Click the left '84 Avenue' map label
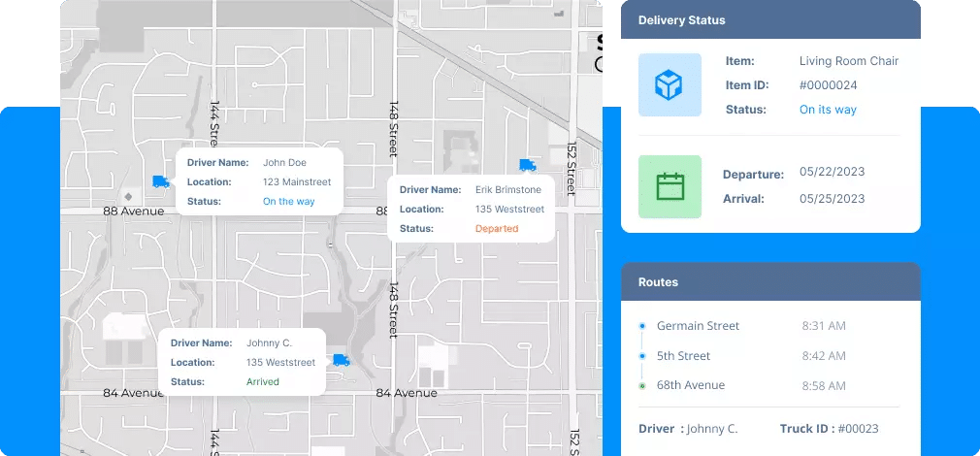The image size is (980, 456). click(x=133, y=393)
